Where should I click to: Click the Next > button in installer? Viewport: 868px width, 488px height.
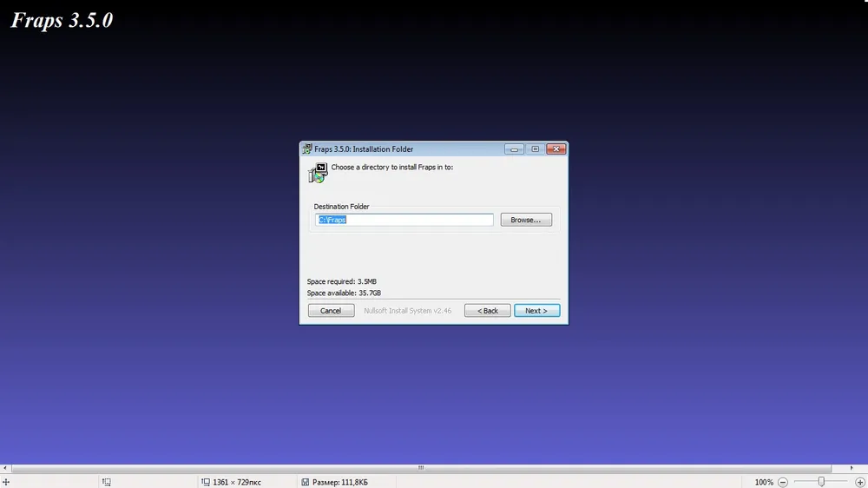pos(536,311)
